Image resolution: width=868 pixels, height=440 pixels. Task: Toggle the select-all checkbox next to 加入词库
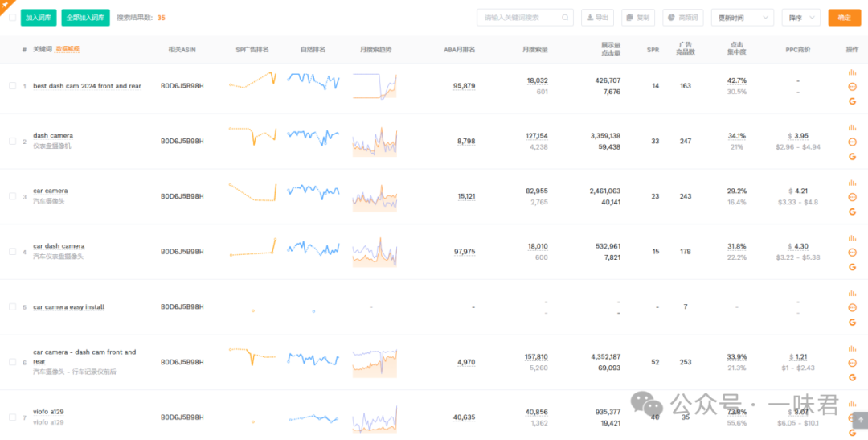(12, 17)
